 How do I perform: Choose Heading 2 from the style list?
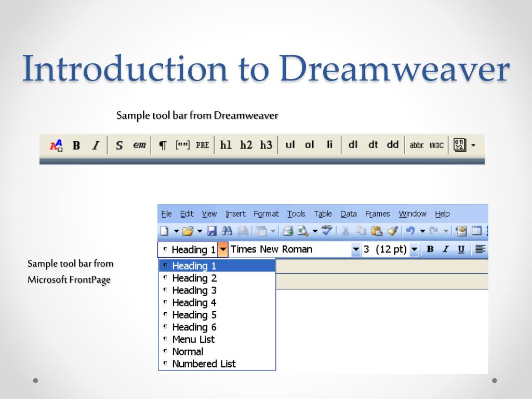217,278
